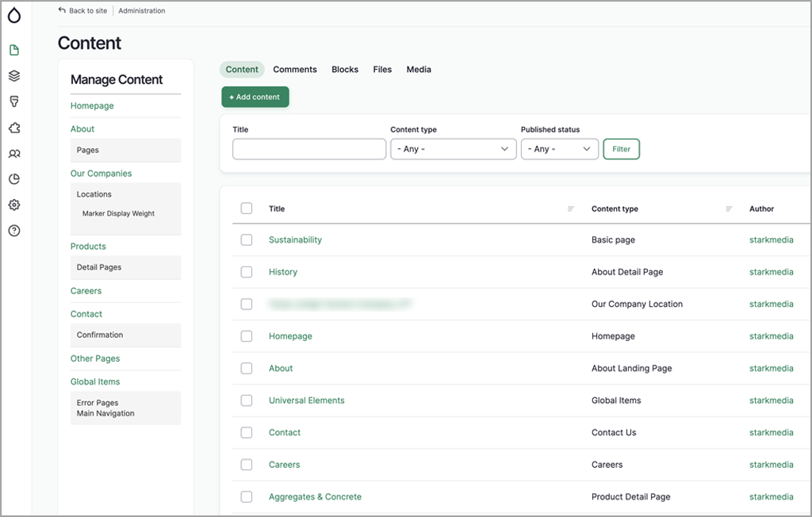Switch to the Media tab

pyautogui.click(x=419, y=70)
